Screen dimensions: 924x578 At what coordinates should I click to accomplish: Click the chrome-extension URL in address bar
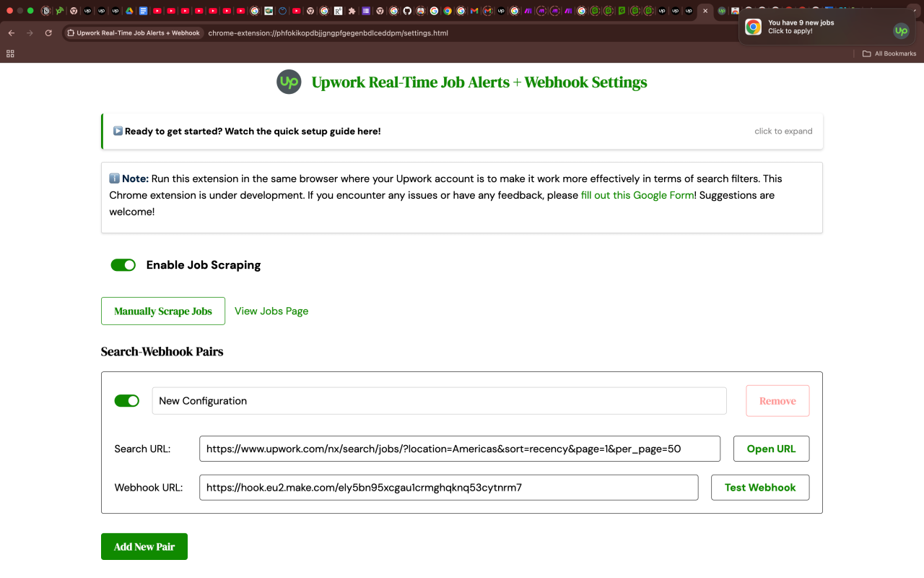(x=328, y=33)
